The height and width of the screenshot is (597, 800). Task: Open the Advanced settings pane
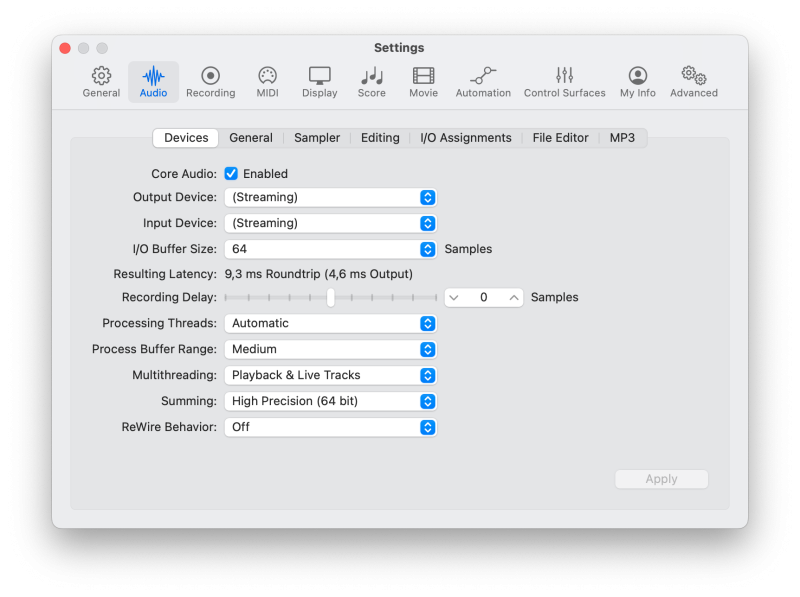tap(693, 82)
